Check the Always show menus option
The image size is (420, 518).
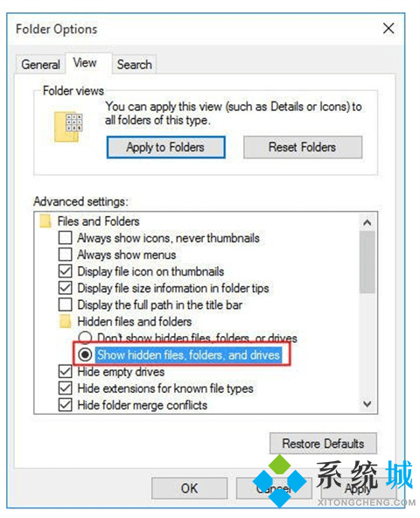coord(65,255)
